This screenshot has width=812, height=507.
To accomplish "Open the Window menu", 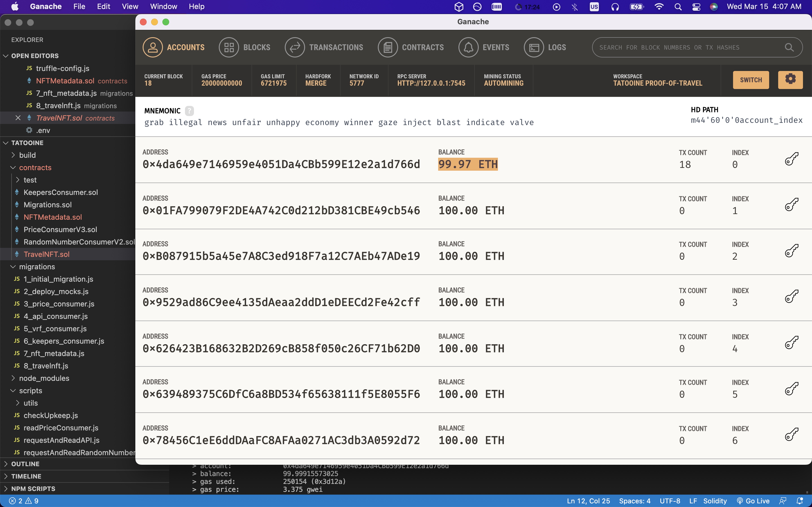I will (164, 7).
